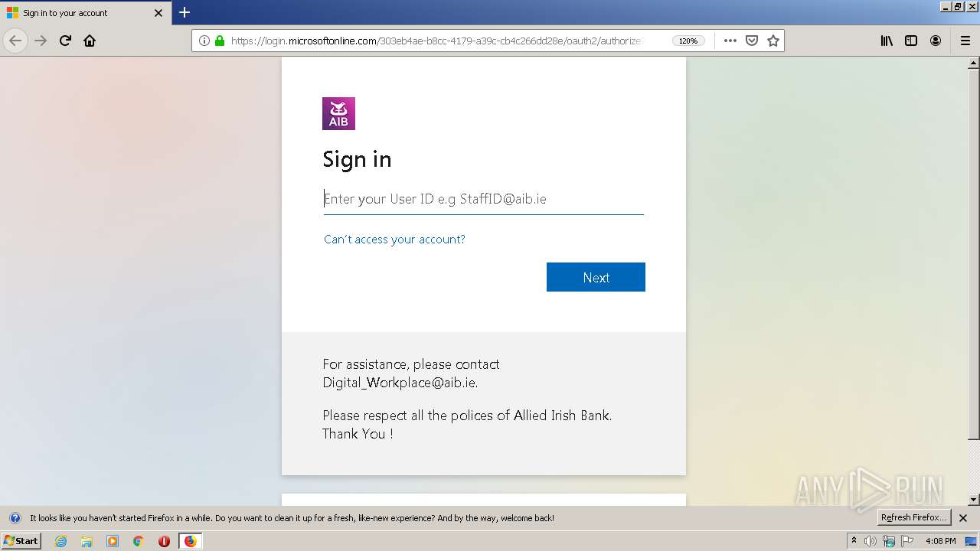The height and width of the screenshot is (551, 980).
Task: Click the scrollbar up arrow
Action: pos(974,63)
